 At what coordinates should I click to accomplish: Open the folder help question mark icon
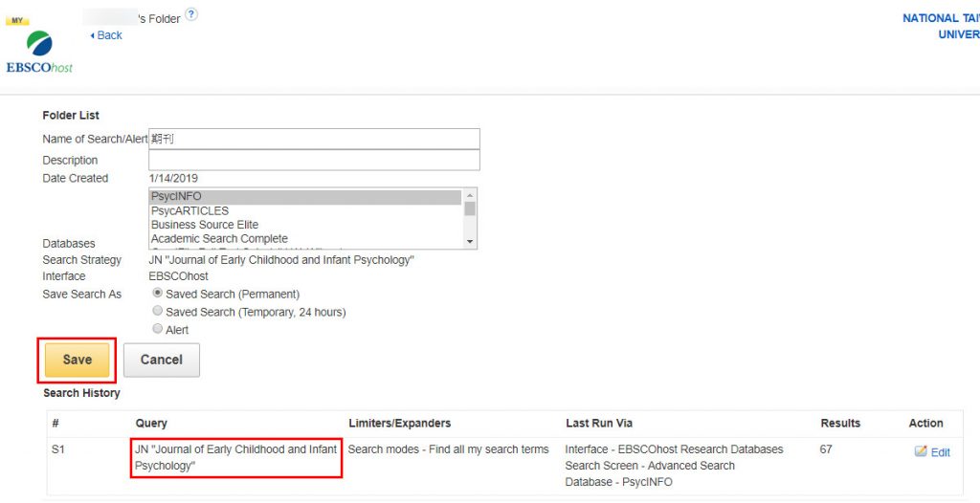click(x=191, y=15)
